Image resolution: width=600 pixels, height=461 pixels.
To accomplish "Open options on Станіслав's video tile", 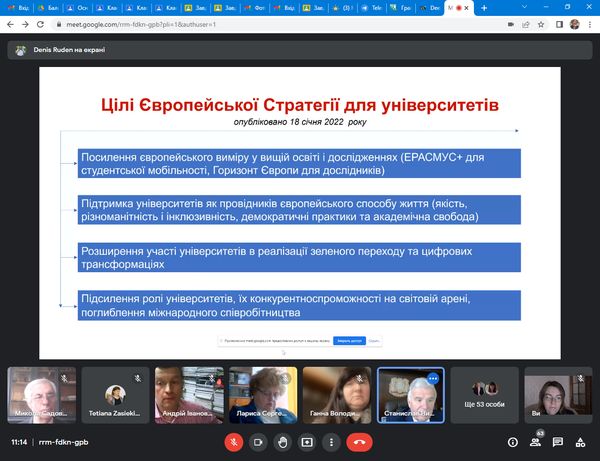I will coord(433,379).
